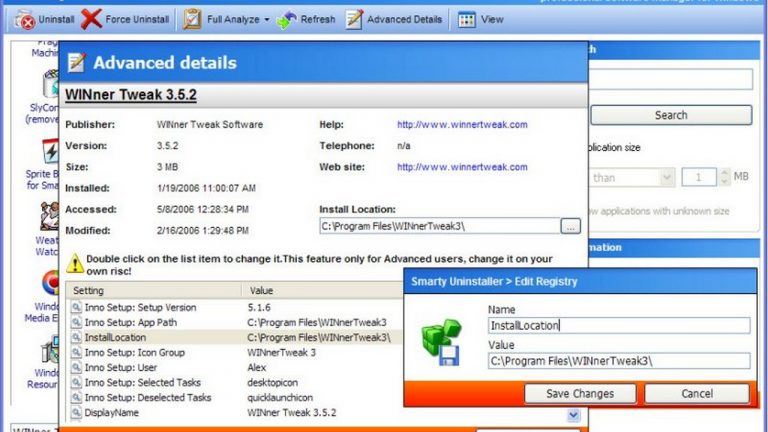Image resolution: width=768 pixels, height=432 pixels.
Task: Click the Sprite application icon in list
Action: [x=51, y=152]
